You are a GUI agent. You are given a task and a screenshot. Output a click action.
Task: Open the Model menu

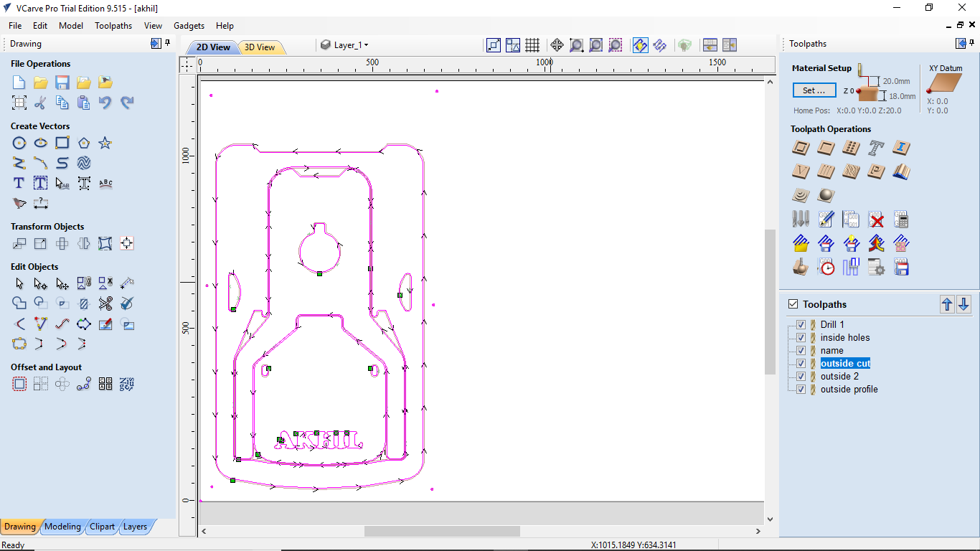(x=71, y=25)
